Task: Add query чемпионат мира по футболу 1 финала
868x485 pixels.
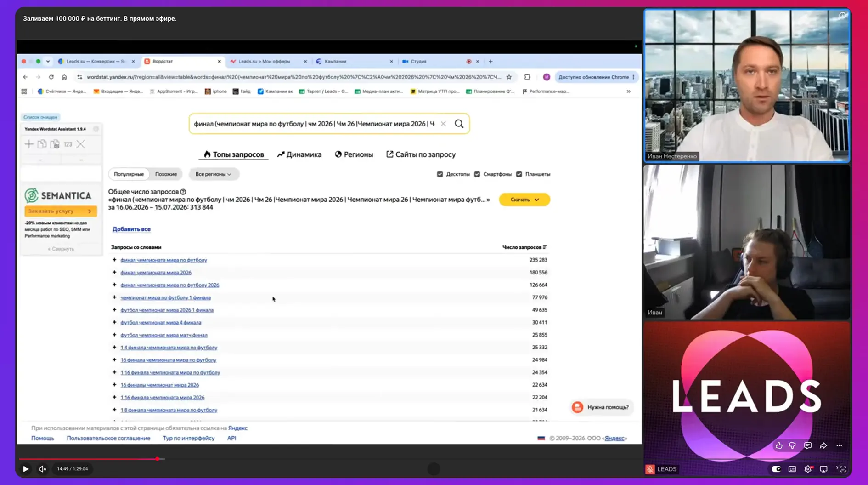Action: point(114,297)
